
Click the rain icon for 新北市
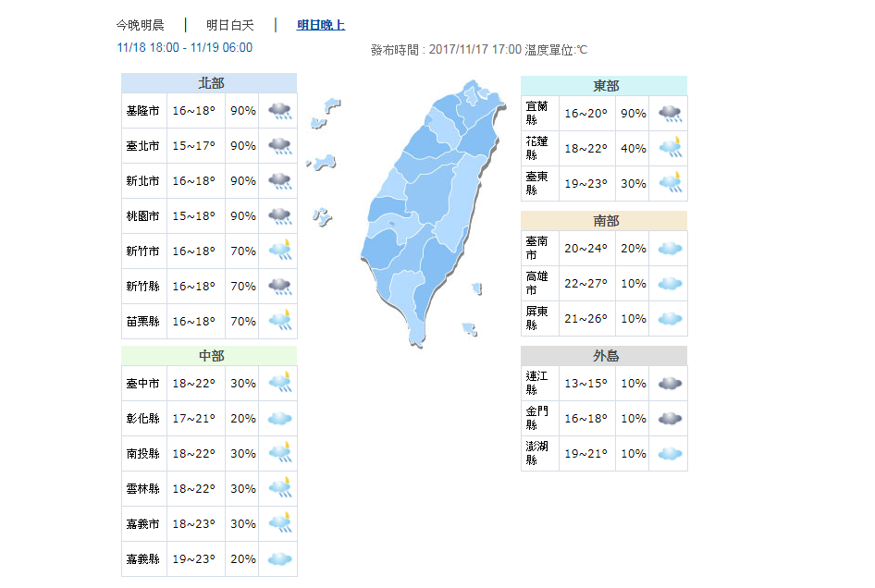click(x=279, y=181)
